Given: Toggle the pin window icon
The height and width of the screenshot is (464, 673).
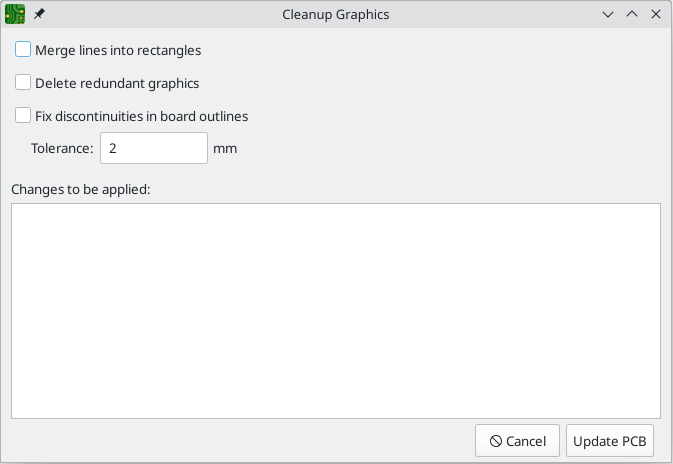Looking at the screenshot, I should [40, 15].
